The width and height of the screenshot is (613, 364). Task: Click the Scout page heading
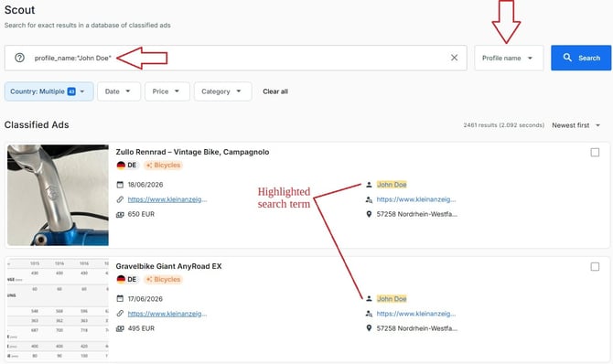(x=19, y=10)
